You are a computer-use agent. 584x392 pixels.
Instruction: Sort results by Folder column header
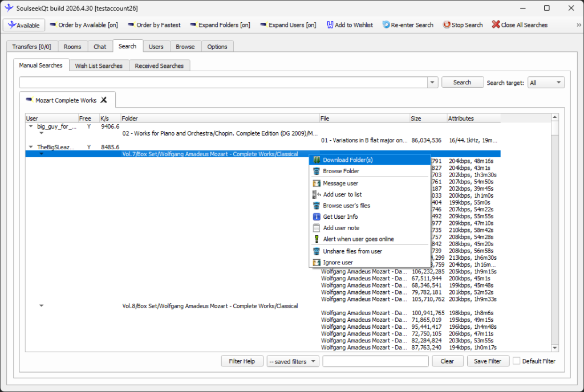tap(220, 119)
